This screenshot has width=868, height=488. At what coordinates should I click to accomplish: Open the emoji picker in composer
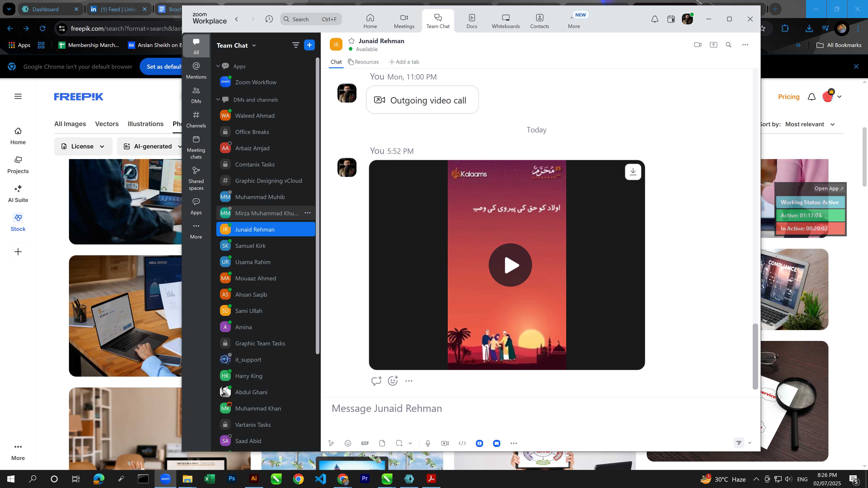click(x=348, y=443)
